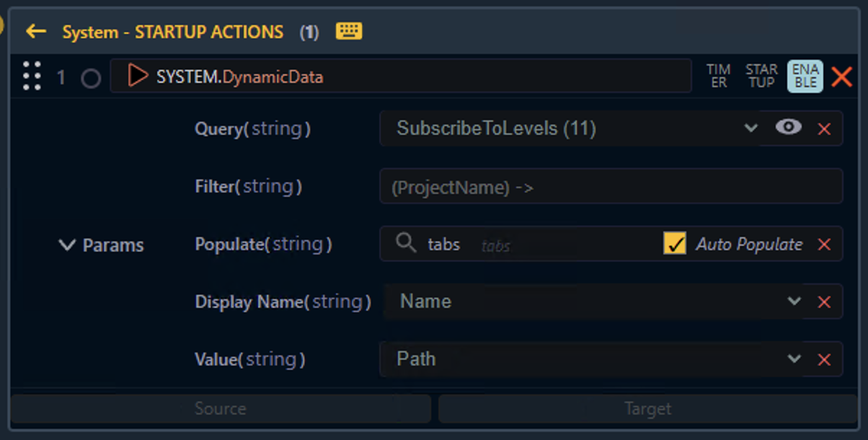Switch to the Source tab
Viewport: 868px width, 440px height.
pos(221,409)
